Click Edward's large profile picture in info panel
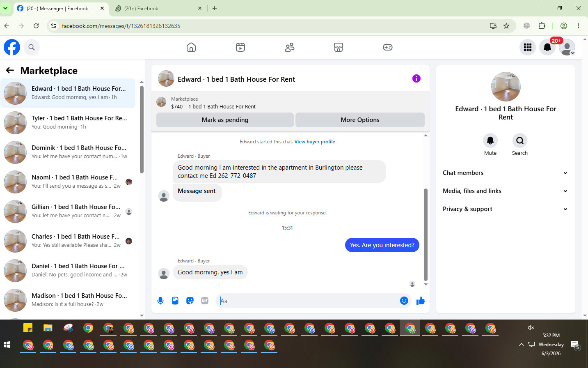Viewport: 588px width, 368px height. point(506,87)
